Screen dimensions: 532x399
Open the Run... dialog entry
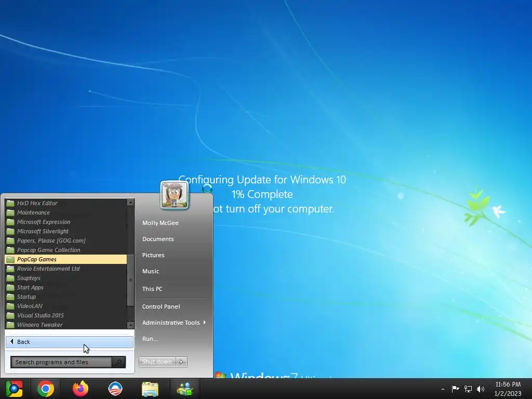tap(150, 339)
